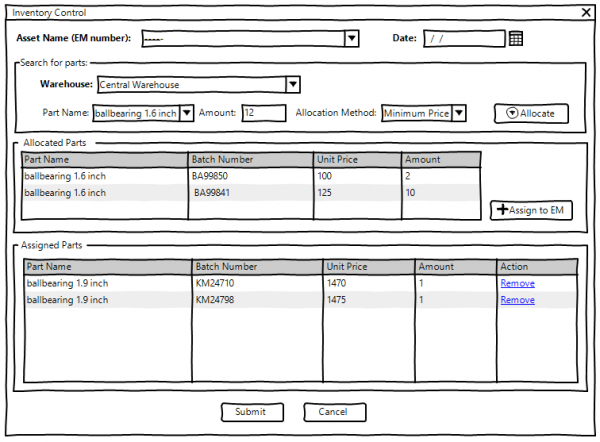The height and width of the screenshot is (442, 600).
Task: Select the unit price 1470 cell
Action: pos(340,284)
